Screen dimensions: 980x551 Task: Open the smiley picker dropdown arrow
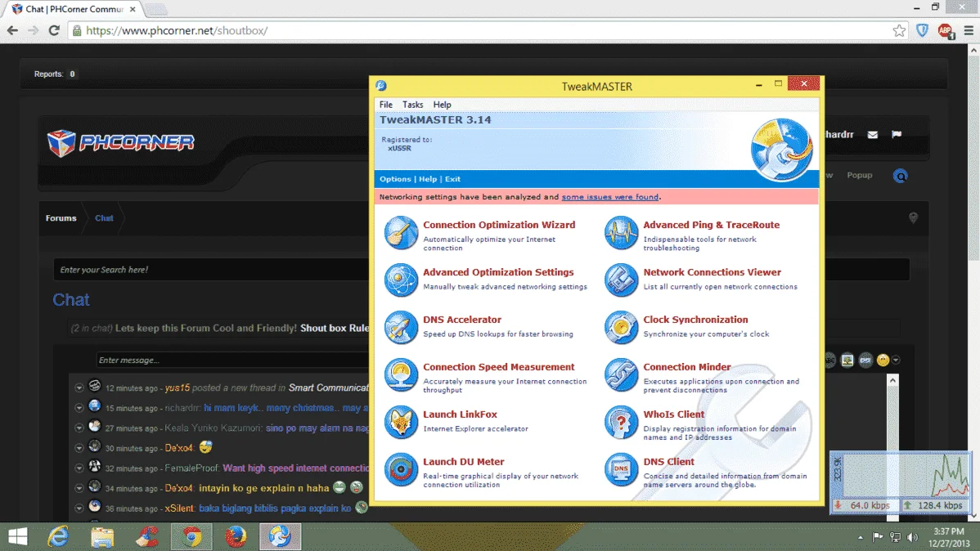(x=897, y=361)
